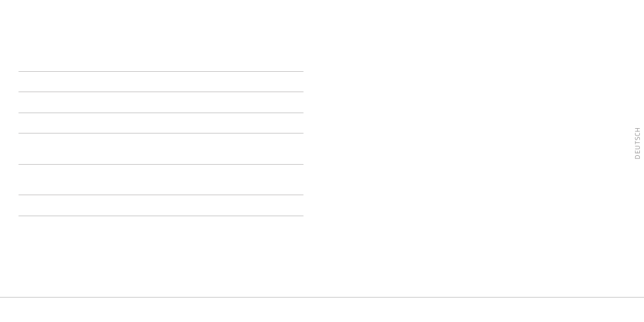Screen dimensions: 644x322
Task: Click the second table rule line
Action: pyautogui.click(x=161, y=92)
